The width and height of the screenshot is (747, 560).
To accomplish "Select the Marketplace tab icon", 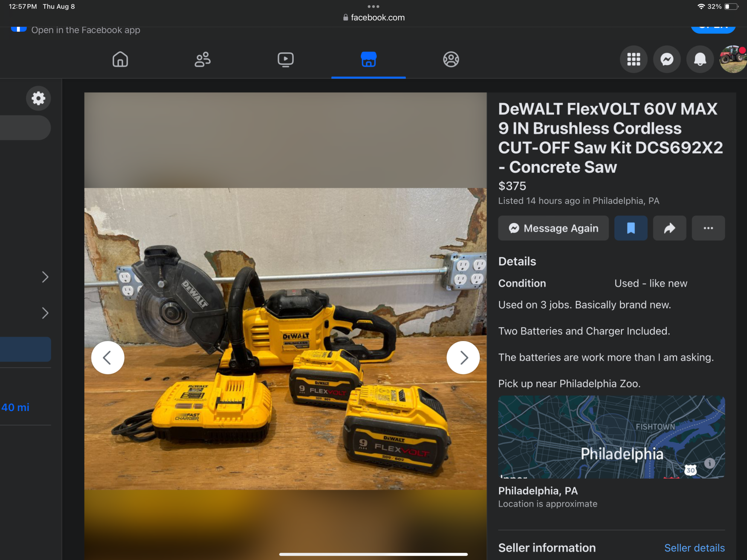I will click(x=368, y=59).
